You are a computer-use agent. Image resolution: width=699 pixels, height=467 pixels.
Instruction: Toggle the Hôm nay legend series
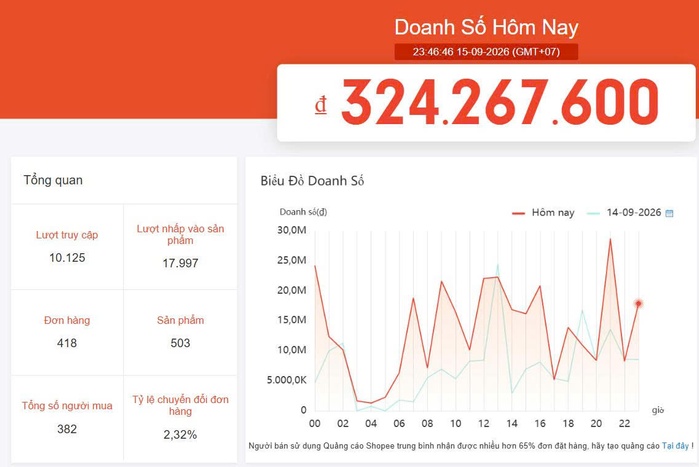(543, 213)
